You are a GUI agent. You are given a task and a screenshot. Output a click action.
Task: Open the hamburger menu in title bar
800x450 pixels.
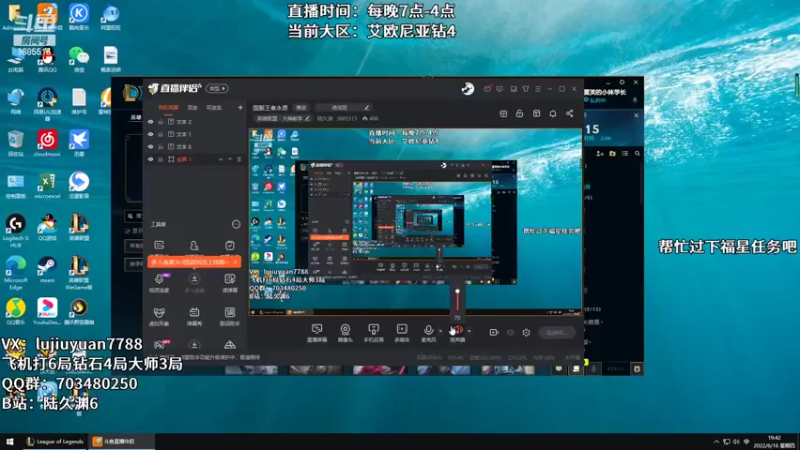point(538,89)
